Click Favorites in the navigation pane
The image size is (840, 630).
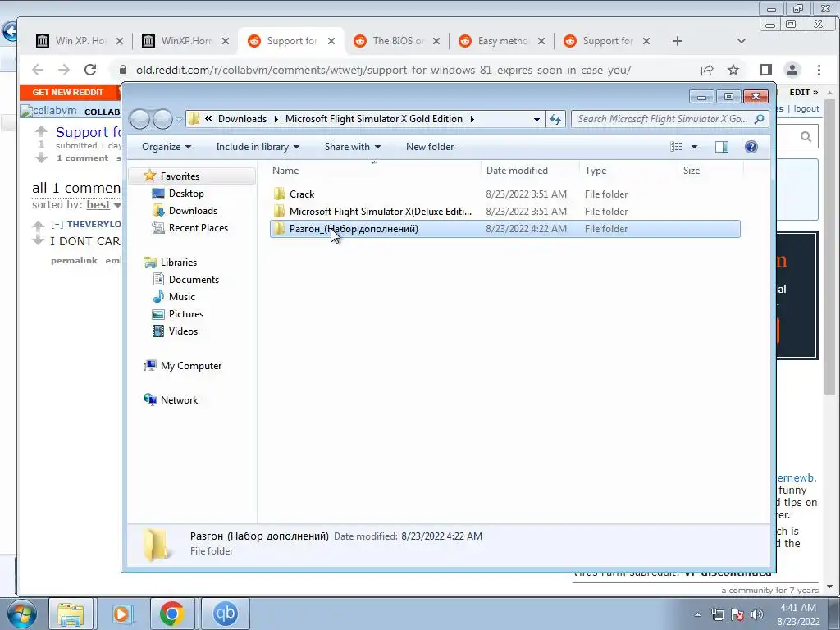click(x=180, y=176)
